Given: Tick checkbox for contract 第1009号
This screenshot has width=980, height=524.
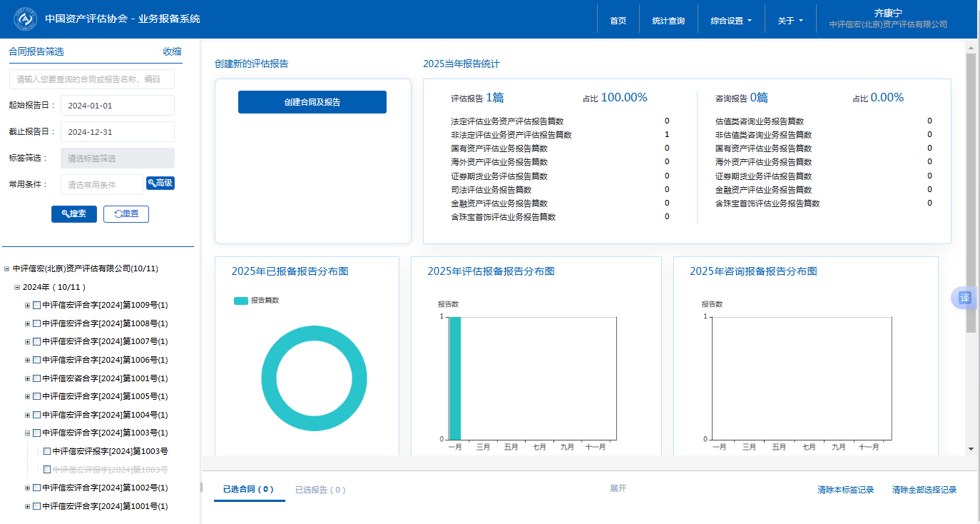Looking at the screenshot, I should 37,306.
